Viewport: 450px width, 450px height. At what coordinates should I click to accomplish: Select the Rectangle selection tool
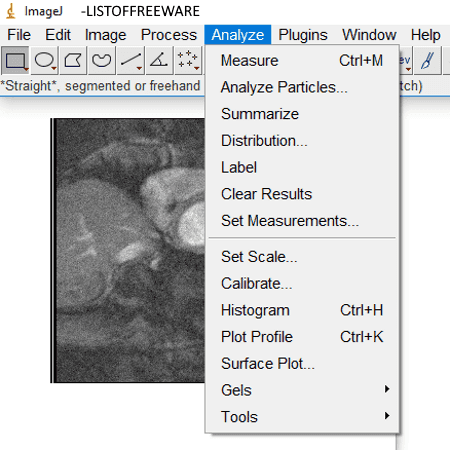click(15, 60)
